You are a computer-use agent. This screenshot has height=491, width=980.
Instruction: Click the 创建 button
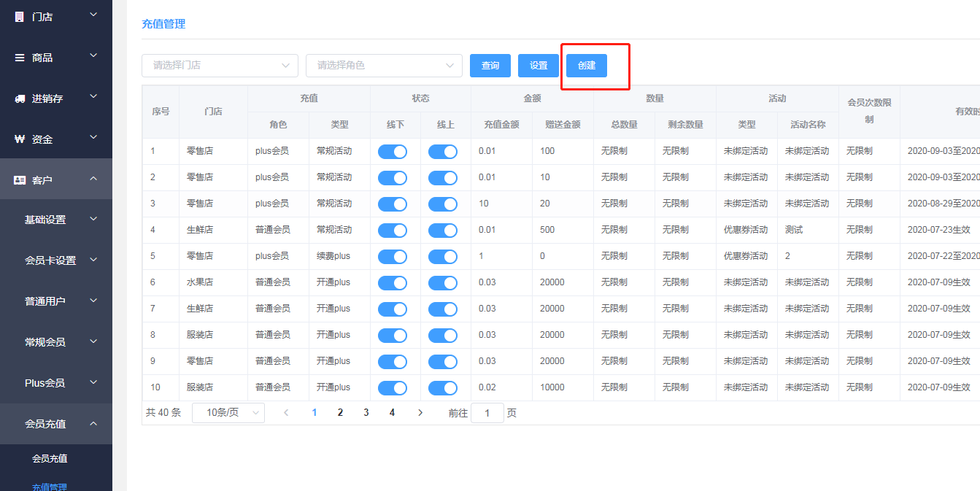point(587,66)
